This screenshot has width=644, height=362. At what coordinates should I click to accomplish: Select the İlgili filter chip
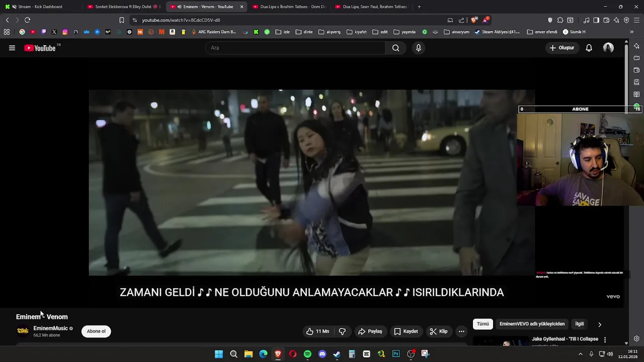pos(580,324)
